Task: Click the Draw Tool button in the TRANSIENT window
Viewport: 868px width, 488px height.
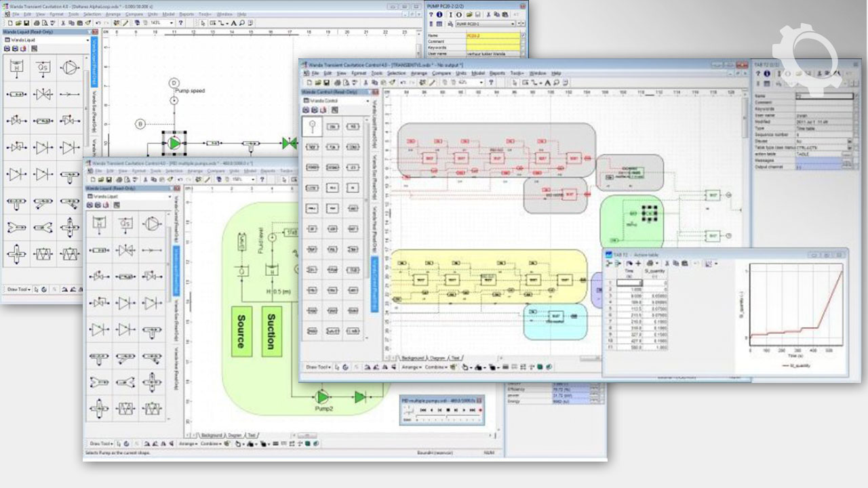Action: point(318,367)
